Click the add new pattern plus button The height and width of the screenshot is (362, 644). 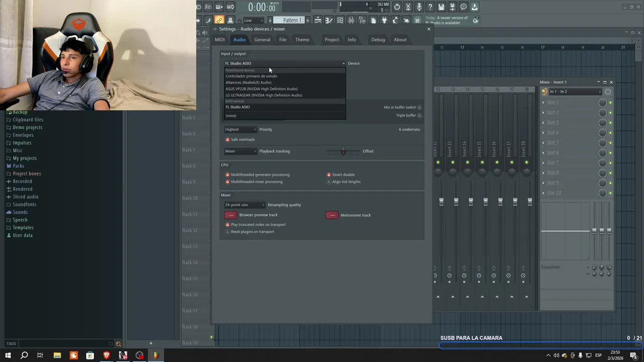307,20
